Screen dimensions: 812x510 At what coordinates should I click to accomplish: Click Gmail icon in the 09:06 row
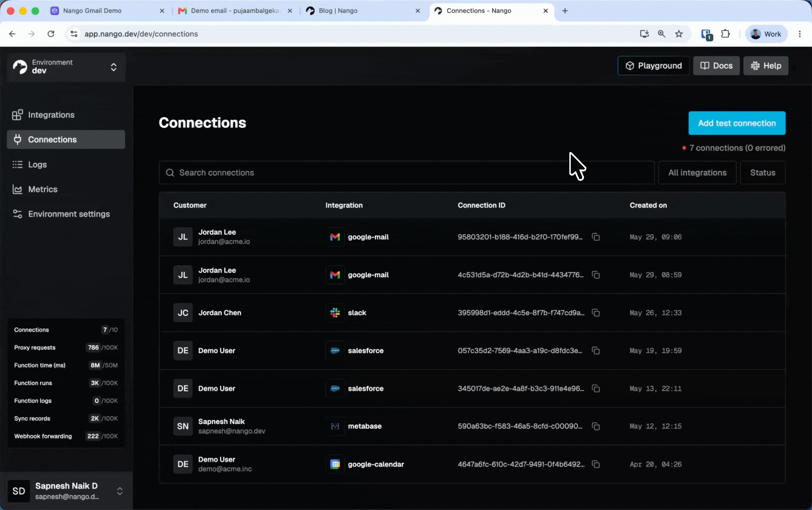pos(335,237)
